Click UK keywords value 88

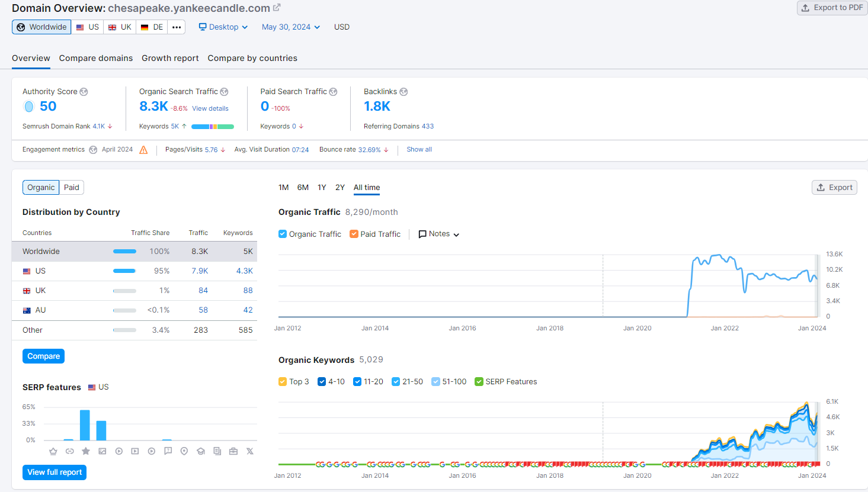248,291
